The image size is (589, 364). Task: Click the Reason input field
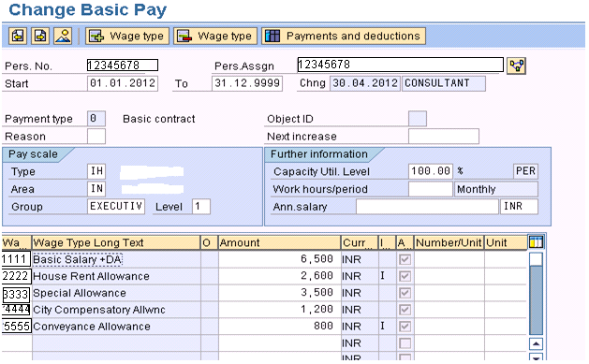pos(96,136)
